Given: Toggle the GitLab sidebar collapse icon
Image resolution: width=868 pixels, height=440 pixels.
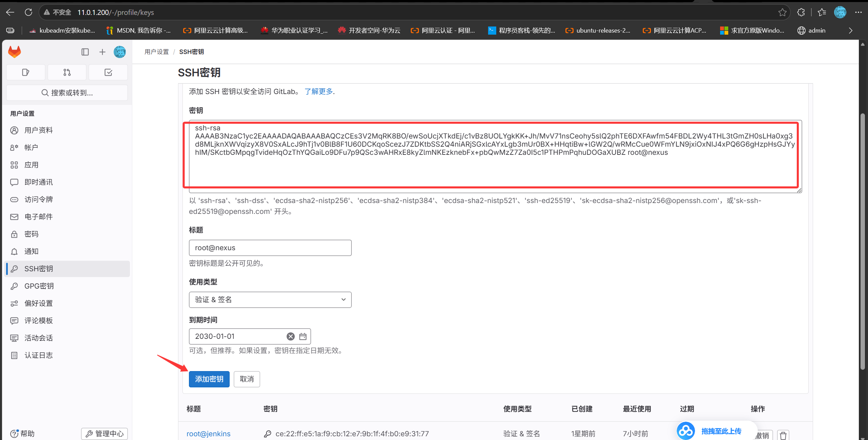Looking at the screenshot, I should pos(85,52).
